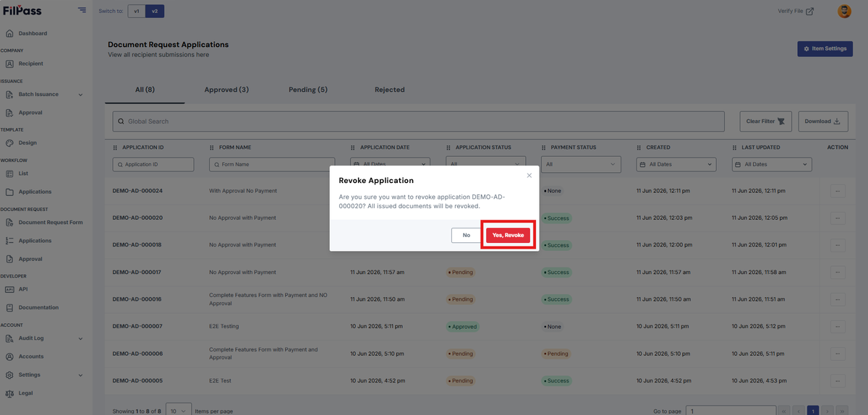Open action menu for DEMO-AD-000007
Screen dimensions: 868x415
pos(838,327)
